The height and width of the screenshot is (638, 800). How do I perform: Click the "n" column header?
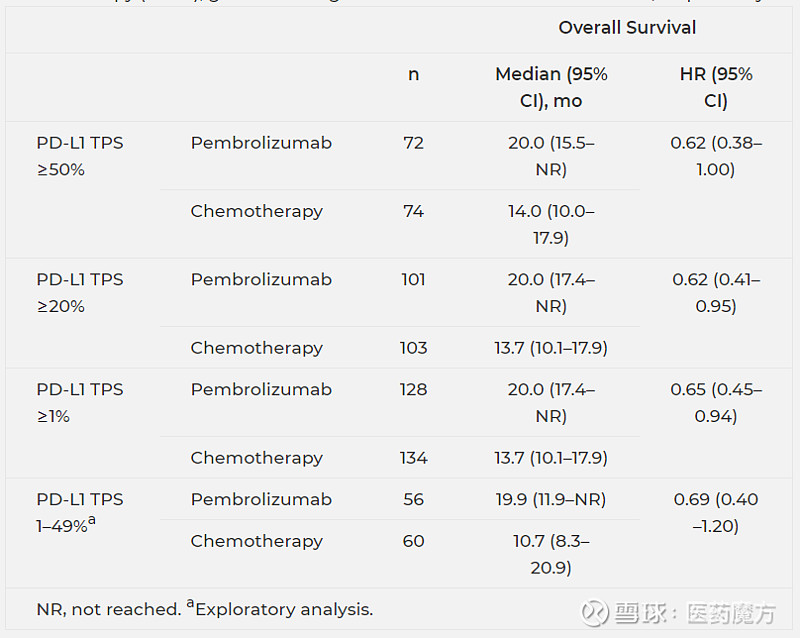[x=414, y=75]
